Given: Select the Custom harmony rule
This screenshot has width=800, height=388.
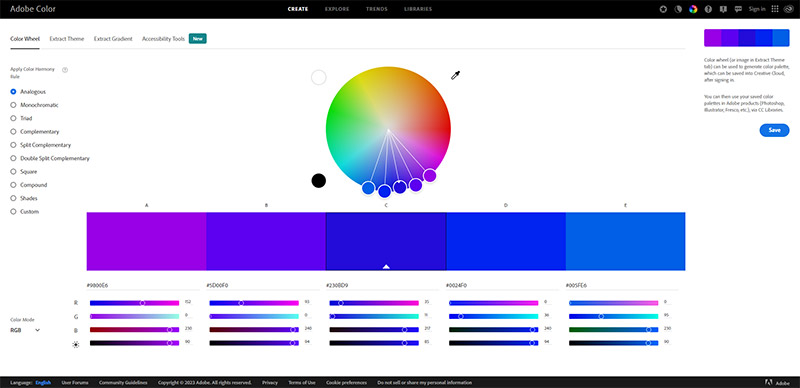Looking at the screenshot, I should [x=24, y=211].
